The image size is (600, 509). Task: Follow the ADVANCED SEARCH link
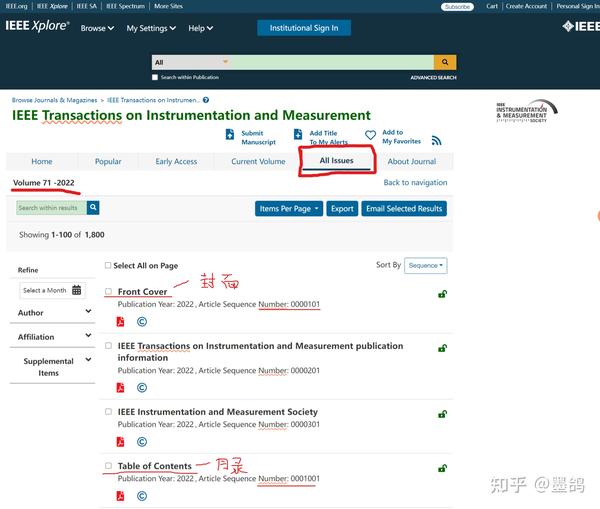[433, 77]
